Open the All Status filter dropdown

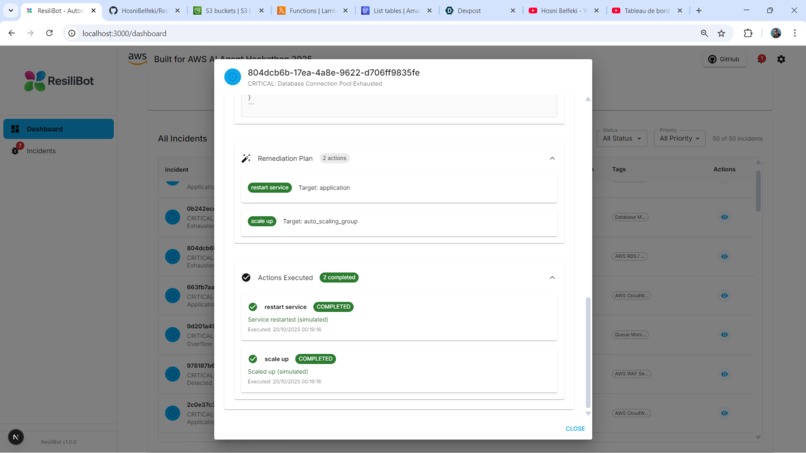tap(621, 138)
